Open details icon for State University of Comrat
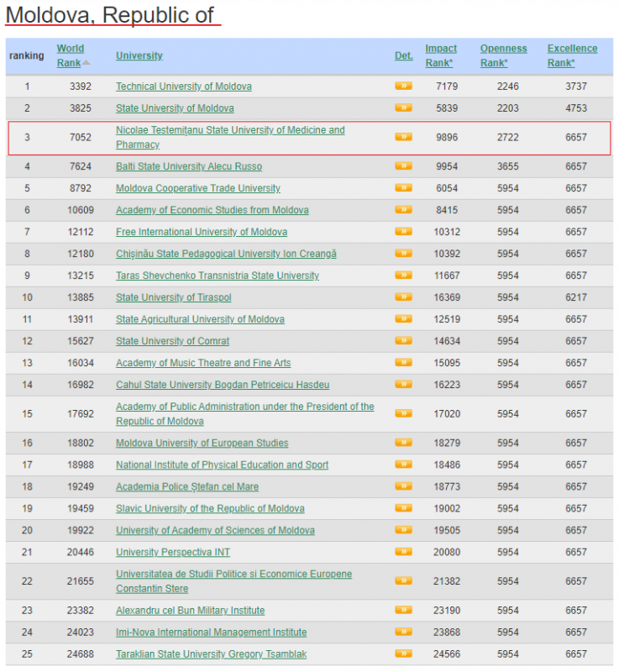 pyautogui.click(x=403, y=341)
